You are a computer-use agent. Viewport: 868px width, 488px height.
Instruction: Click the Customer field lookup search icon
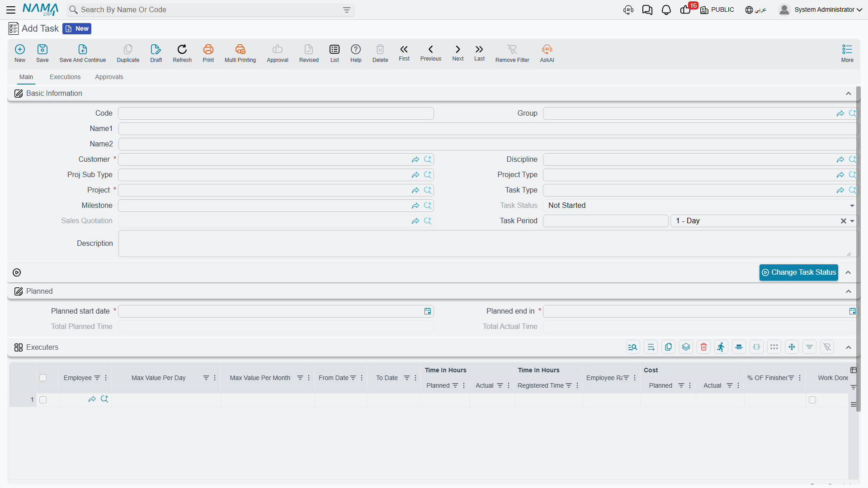coord(428,160)
